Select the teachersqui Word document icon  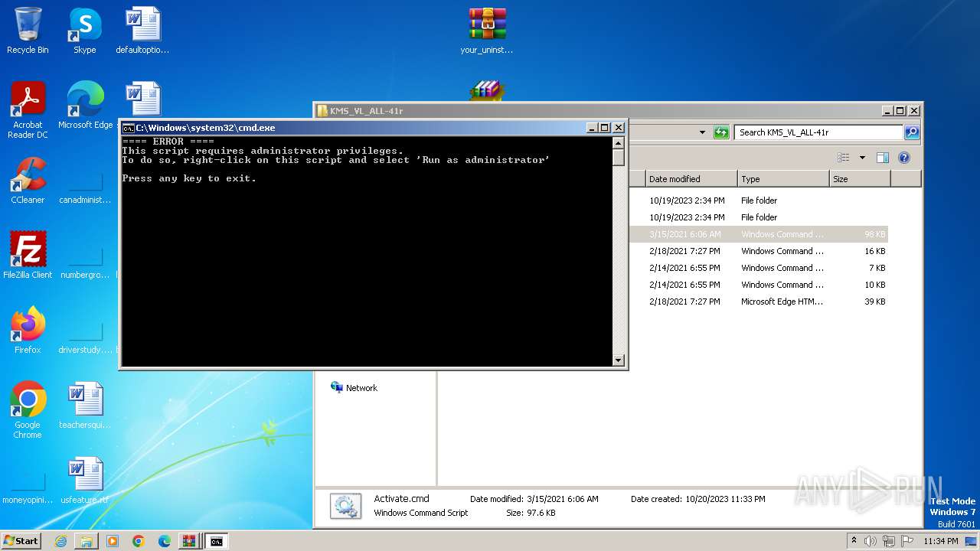(x=85, y=406)
